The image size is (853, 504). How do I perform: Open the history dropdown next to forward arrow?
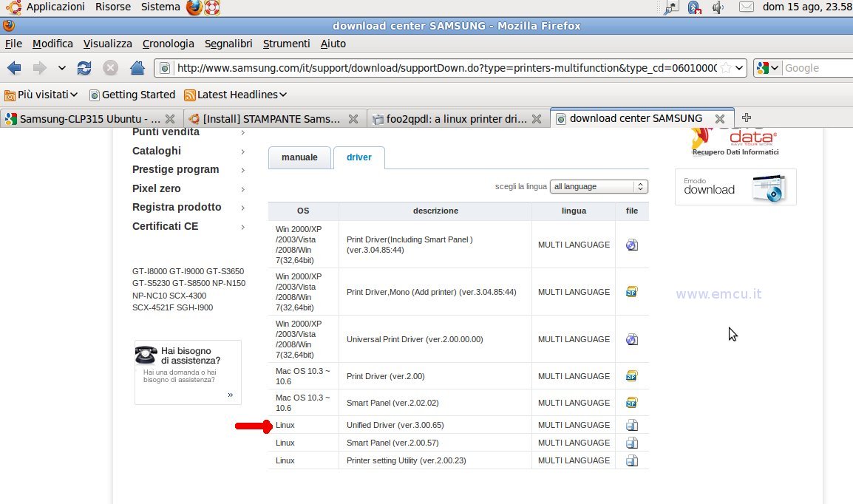pos(62,68)
